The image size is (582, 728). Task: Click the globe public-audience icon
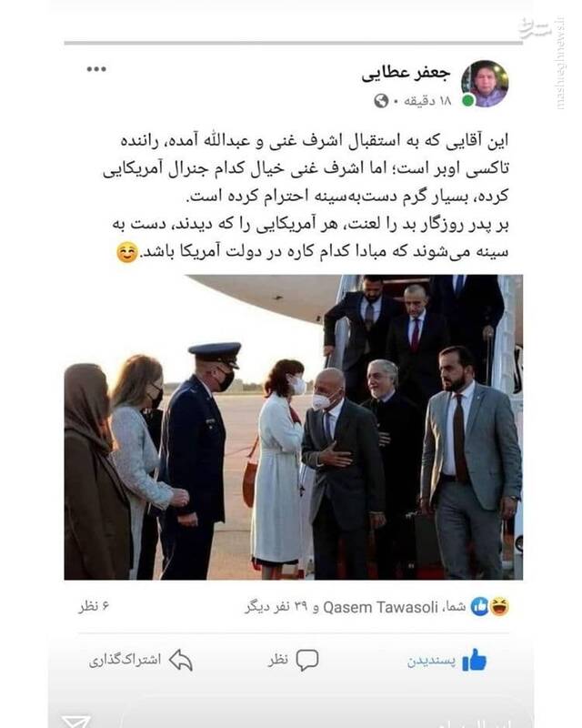coord(381,101)
